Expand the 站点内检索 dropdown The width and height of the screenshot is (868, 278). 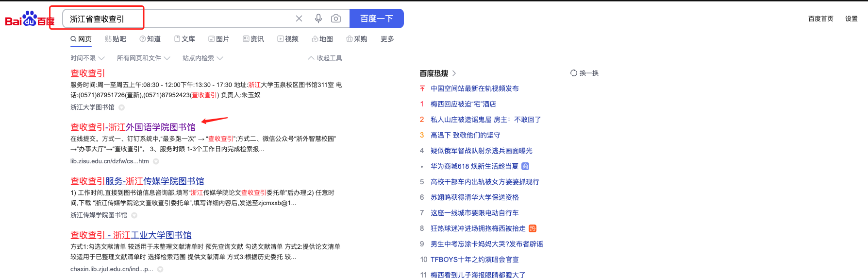click(203, 58)
